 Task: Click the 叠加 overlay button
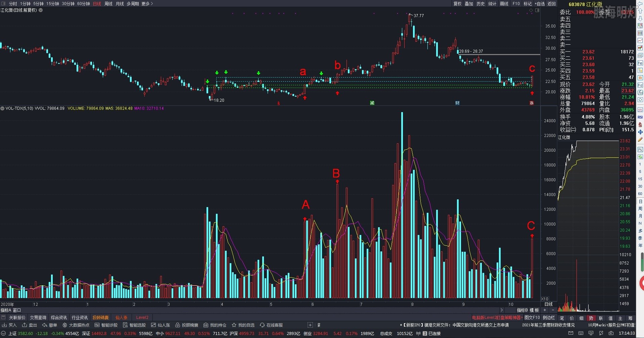(469, 4)
